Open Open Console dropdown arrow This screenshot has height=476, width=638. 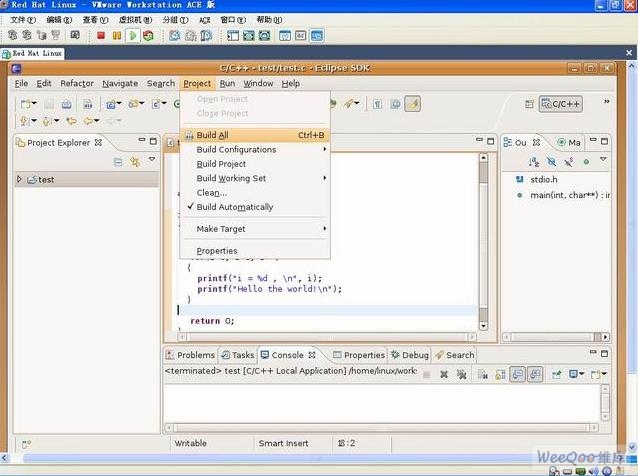click(604, 373)
